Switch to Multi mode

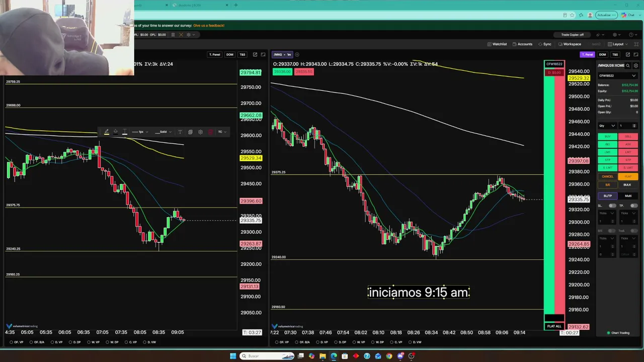(x=628, y=196)
